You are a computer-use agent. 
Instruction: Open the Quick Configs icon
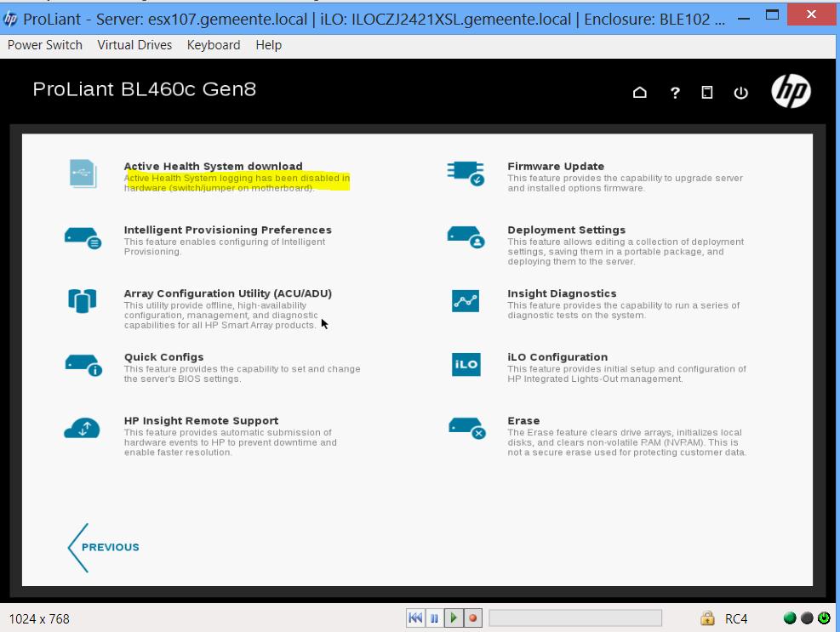(83, 365)
